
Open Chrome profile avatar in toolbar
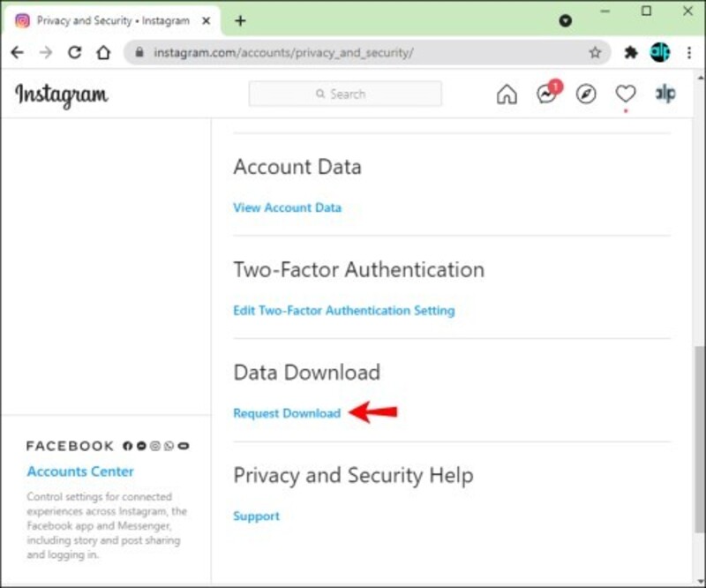(x=660, y=53)
